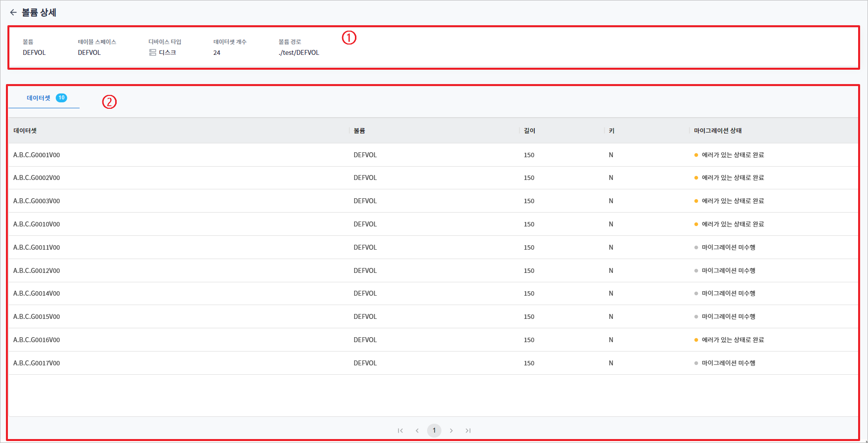Sort by the 키 column header
The height and width of the screenshot is (443, 868).
(x=611, y=131)
